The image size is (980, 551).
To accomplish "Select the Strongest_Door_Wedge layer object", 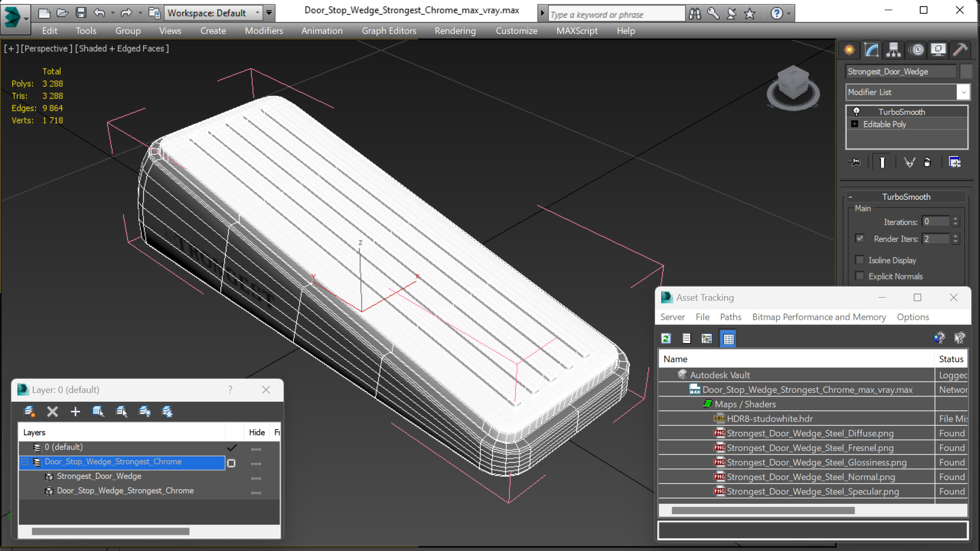I will click(x=99, y=476).
